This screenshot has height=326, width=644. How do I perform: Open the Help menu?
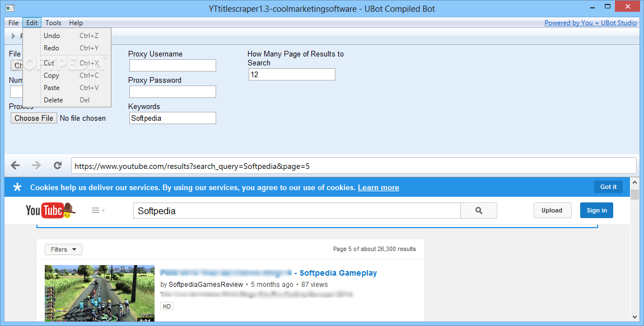[x=76, y=23]
